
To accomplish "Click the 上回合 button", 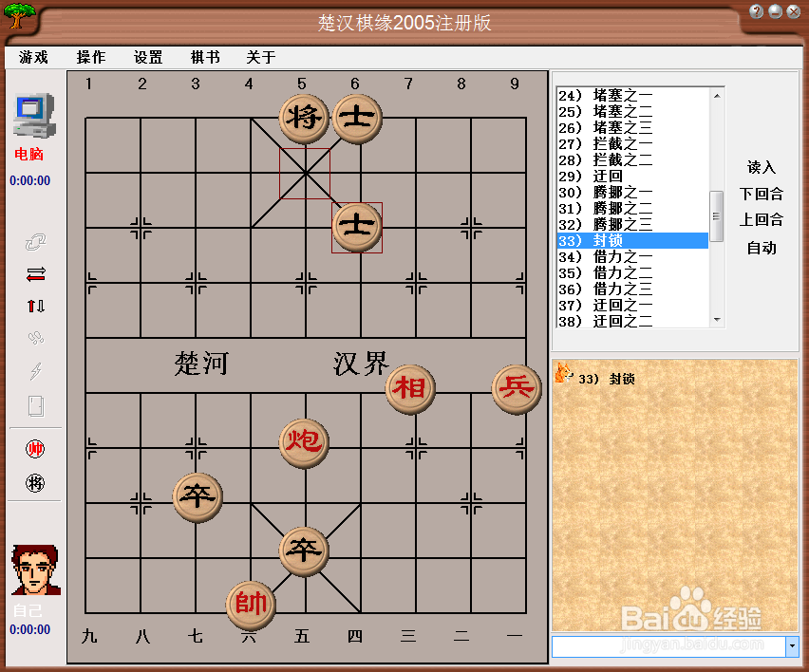I will 761,219.
